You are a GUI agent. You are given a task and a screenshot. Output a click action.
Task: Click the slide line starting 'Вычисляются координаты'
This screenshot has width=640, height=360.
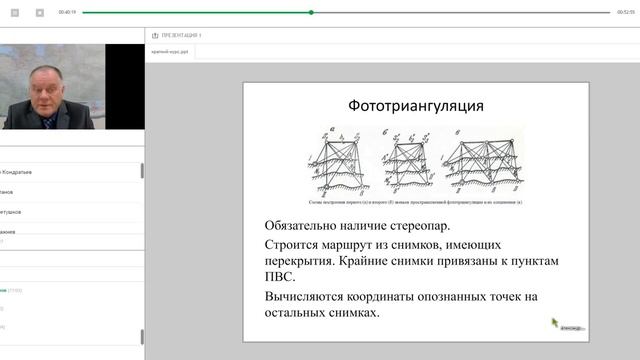pos(401,304)
